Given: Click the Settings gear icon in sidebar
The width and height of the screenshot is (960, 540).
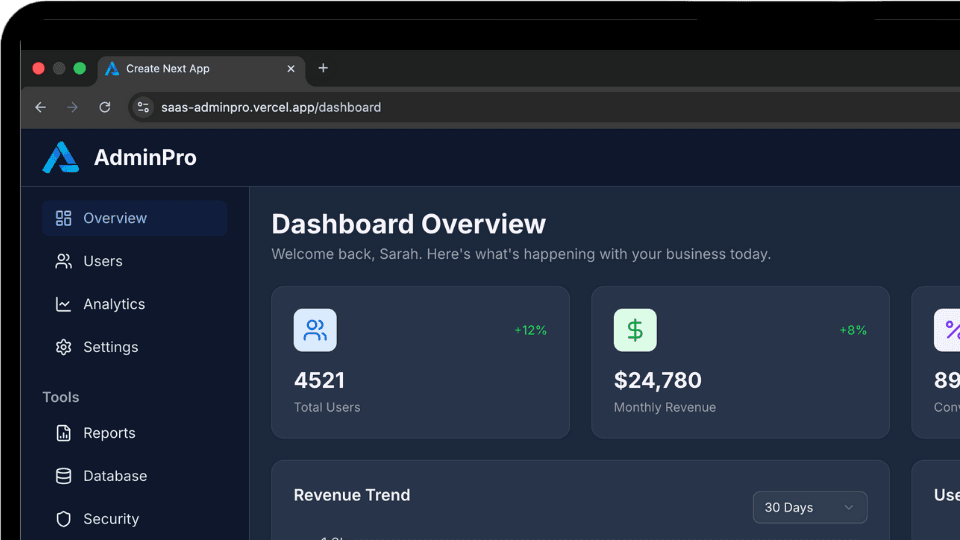Looking at the screenshot, I should (x=64, y=347).
